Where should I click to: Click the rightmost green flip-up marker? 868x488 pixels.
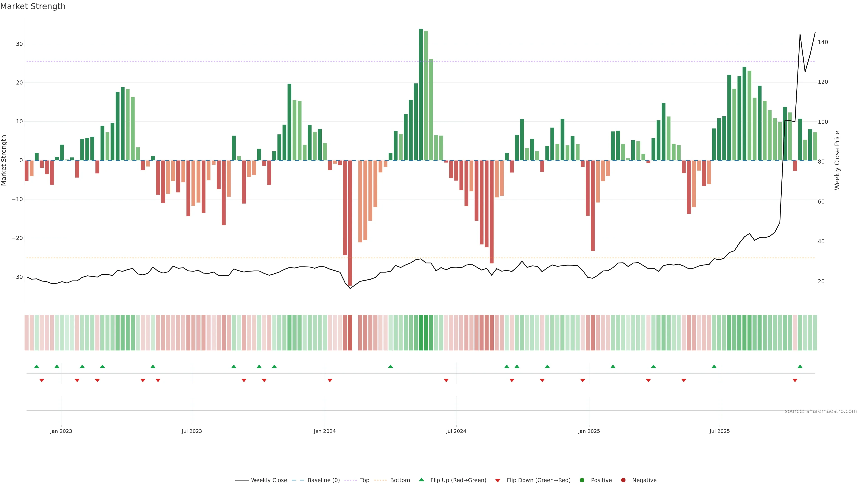(x=800, y=366)
